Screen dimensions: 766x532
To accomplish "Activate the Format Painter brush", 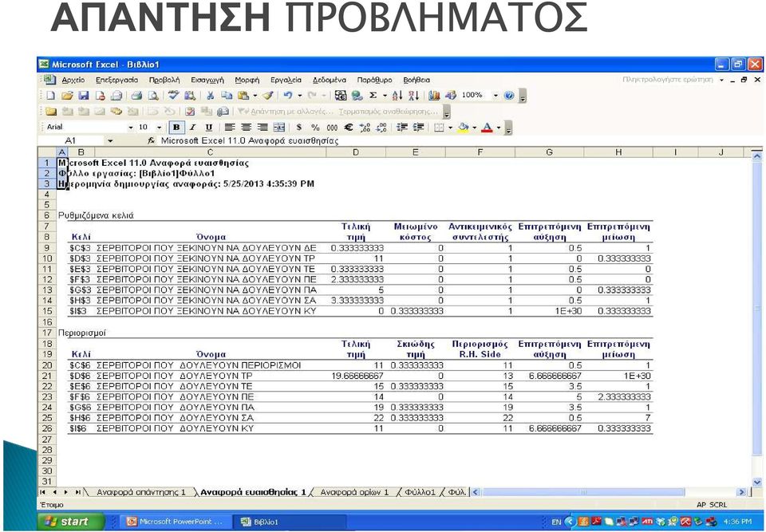I will click(268, 95).
